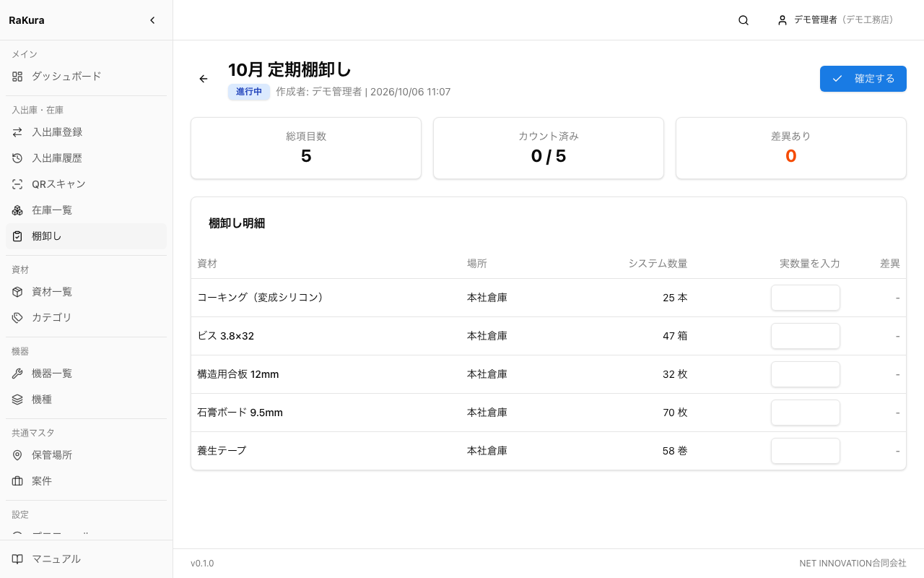Viewport: 924px width, 578px height.
Task: Open the search magnifier icon in the header
Action: (x=744, y=20)
